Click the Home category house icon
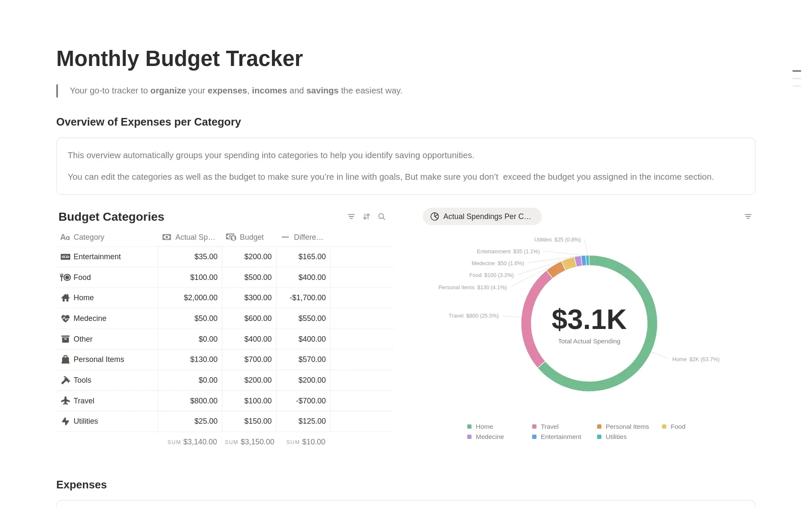This screenshot has width=812, height=507. (65, 298)
